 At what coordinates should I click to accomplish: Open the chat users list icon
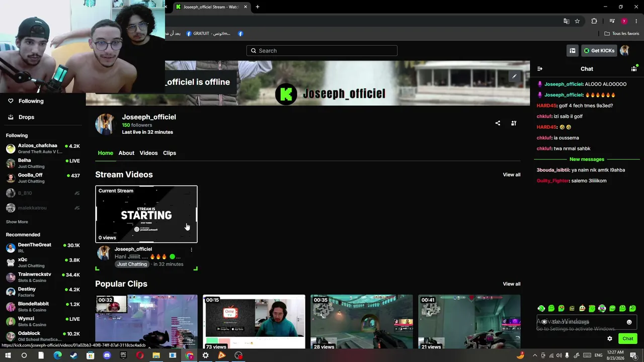pos(634,69)
